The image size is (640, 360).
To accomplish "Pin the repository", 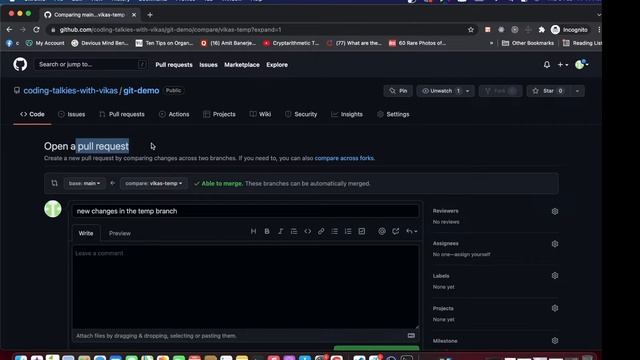I will (398, 91).
